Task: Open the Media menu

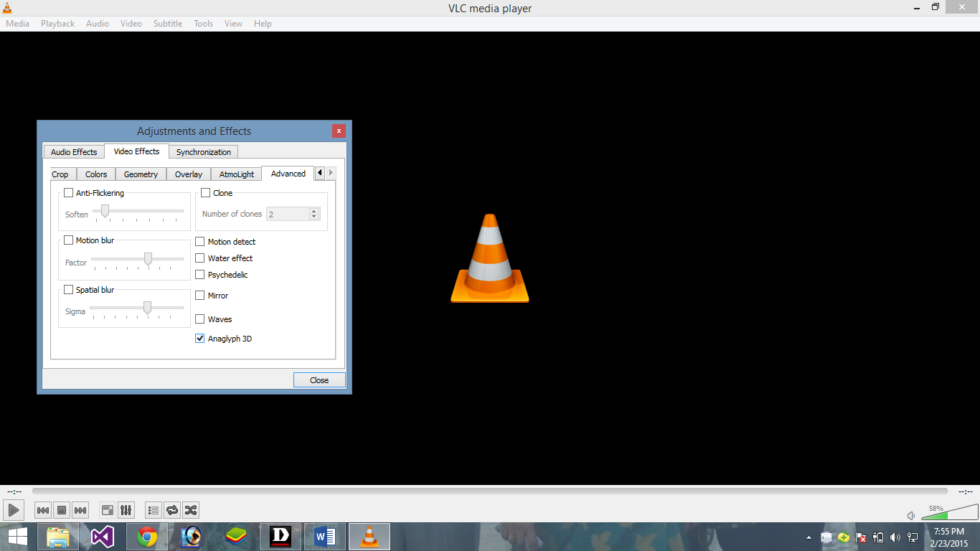Action: [x=18, y=24]
